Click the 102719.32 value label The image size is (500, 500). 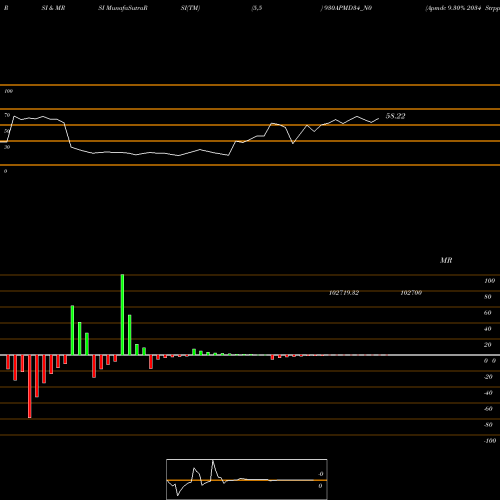coord(344,293)
